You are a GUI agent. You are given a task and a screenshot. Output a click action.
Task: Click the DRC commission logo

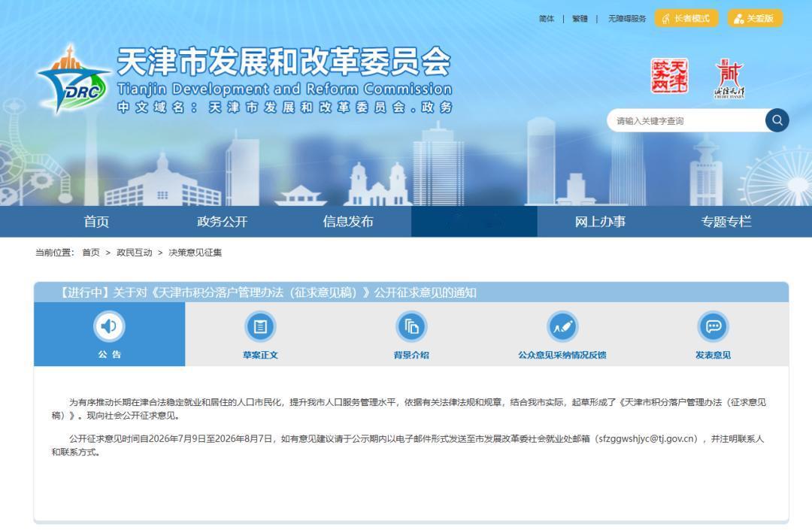74,80
